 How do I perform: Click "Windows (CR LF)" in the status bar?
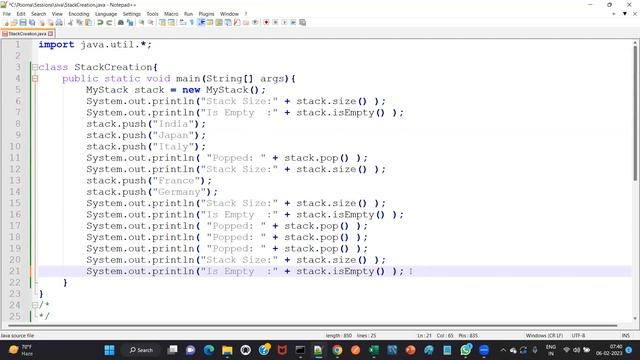point(544,336)
